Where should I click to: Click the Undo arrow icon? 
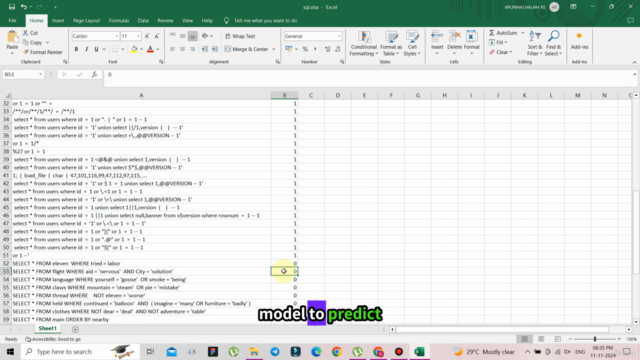24,7
